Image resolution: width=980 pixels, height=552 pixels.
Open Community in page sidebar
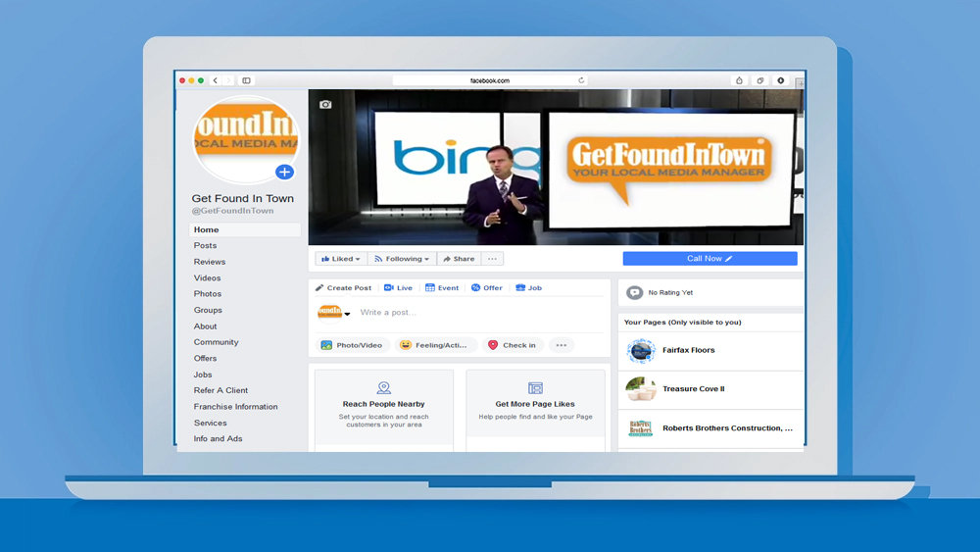216,342
